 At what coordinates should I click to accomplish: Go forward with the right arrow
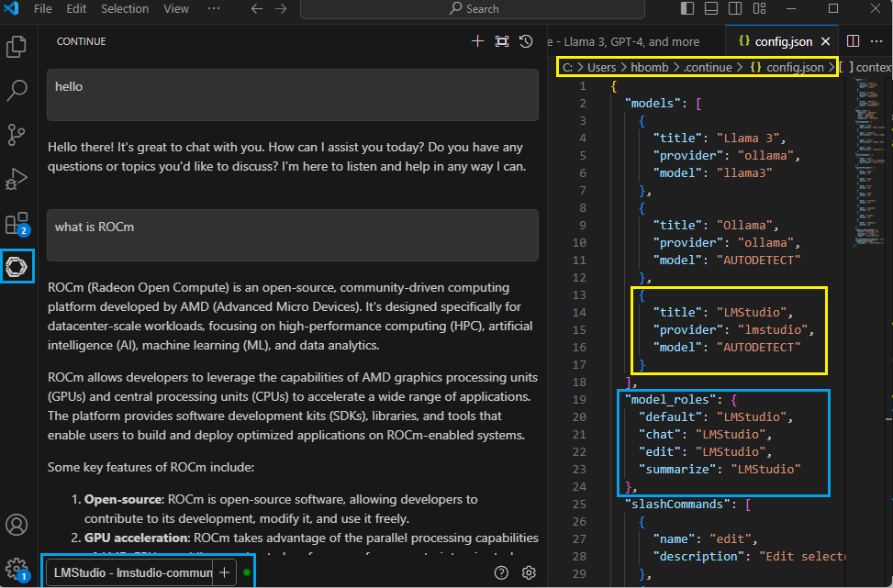(282, 8)
